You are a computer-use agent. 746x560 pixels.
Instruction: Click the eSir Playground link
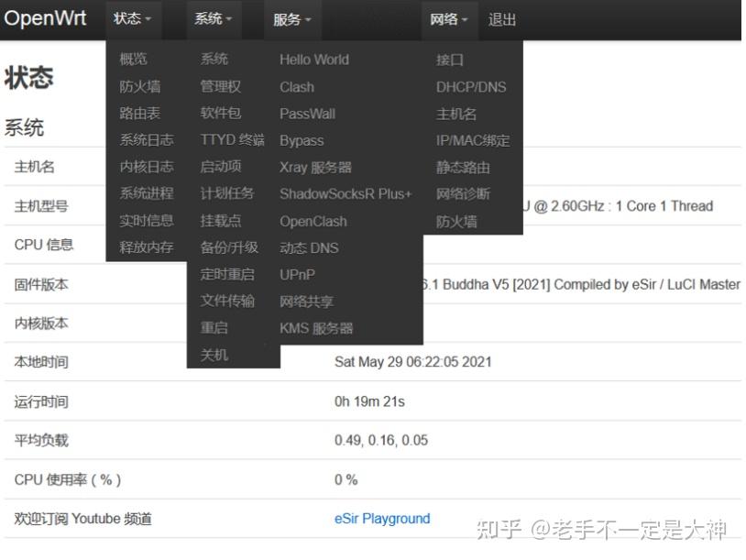click(381, 518)
